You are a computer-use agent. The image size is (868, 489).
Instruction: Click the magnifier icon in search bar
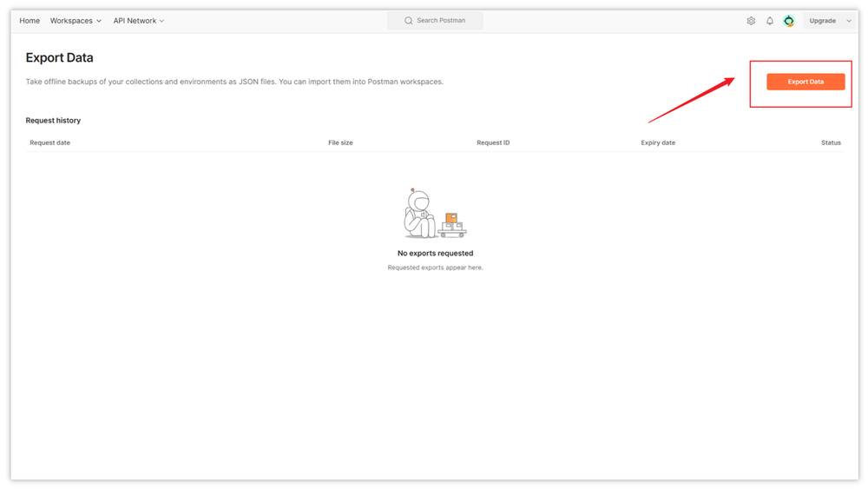pyautogui.click(x=409, y=21)
